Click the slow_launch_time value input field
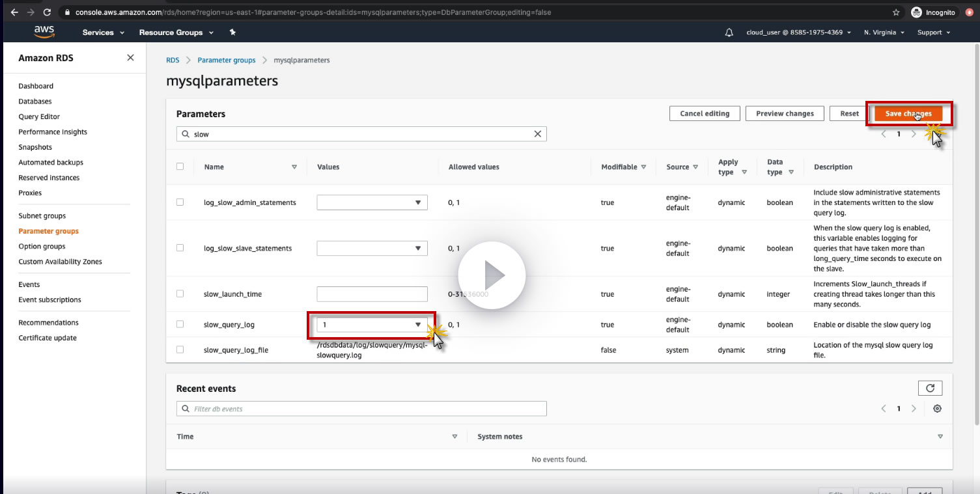 (372, 294)
